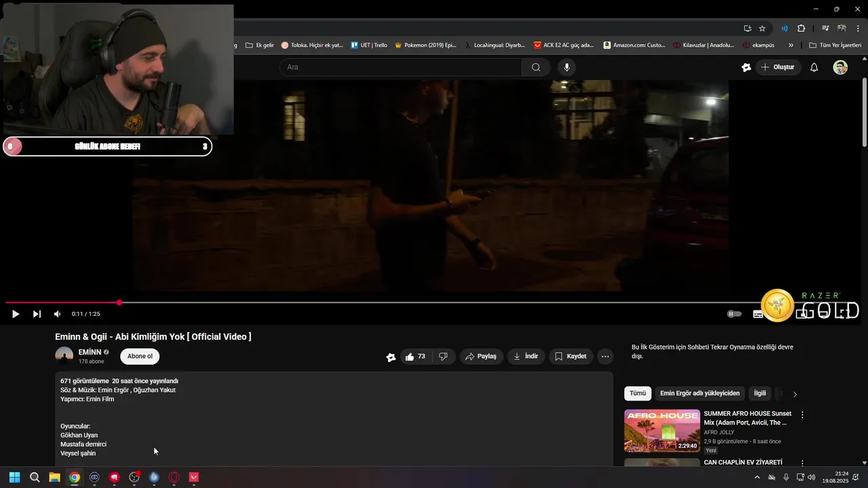
Task: Open Chrome extensions puzzle icon
Action: click(801, 28)
